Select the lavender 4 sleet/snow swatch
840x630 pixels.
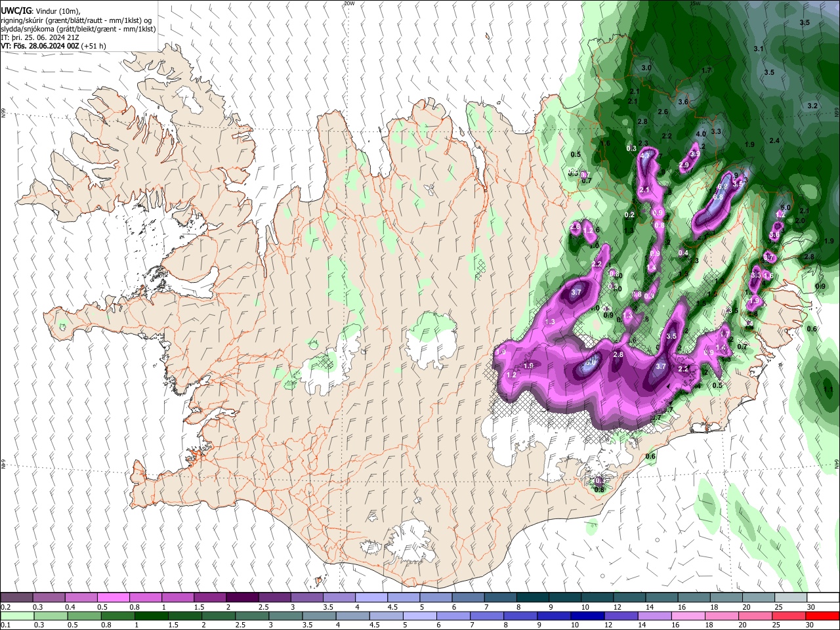[x=371, y=598]
